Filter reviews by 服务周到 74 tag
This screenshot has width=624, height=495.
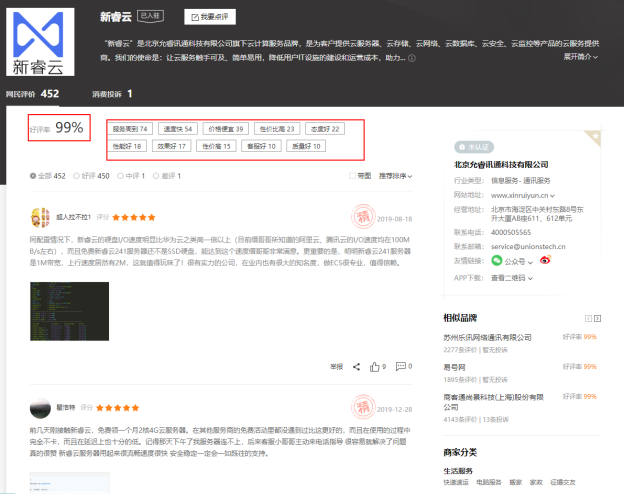pos(130,129)
